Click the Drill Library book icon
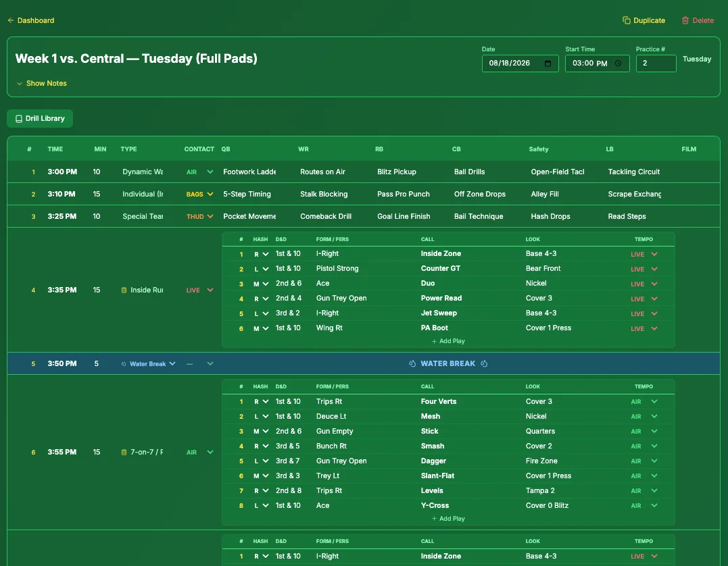 tap(18, 119)
